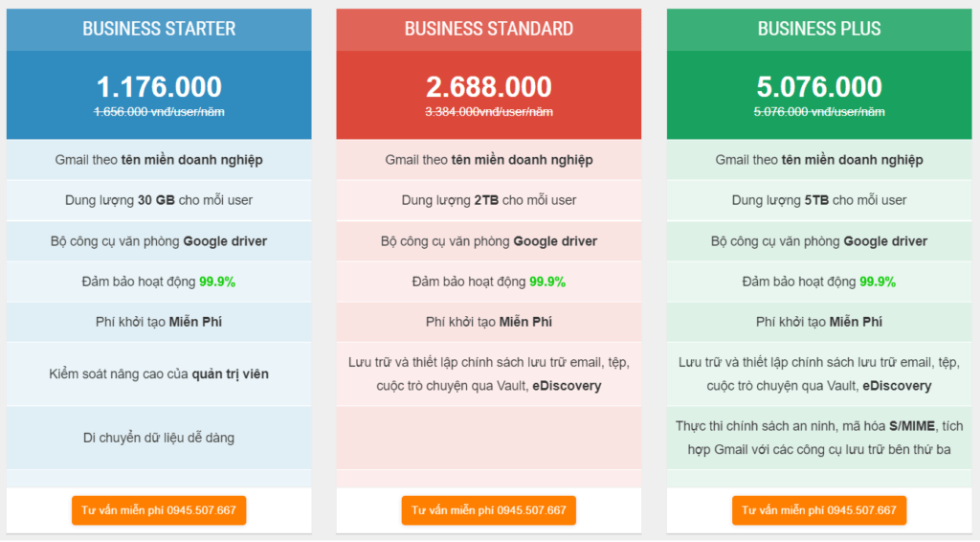Click the 5TB storage row in Plus
Screen dimensions: 980x542
[x=819, y=200]
